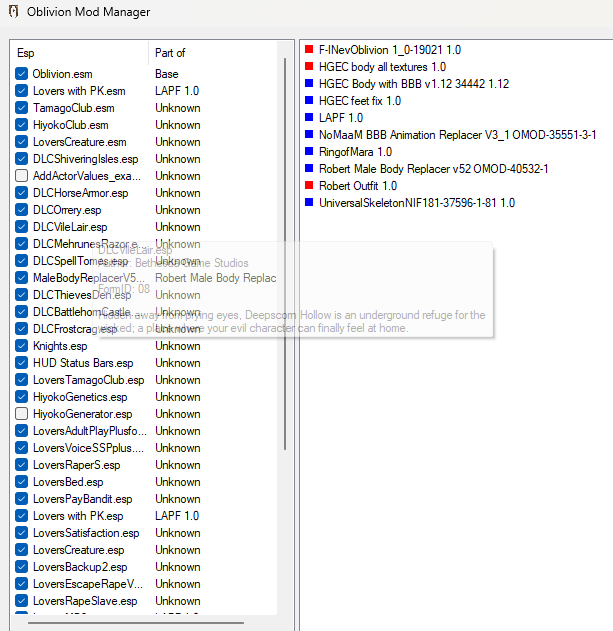
Task: Select the MaleBodyReplacerV5... plugin row
Action: pyautogui.click(x=146, y=278)
